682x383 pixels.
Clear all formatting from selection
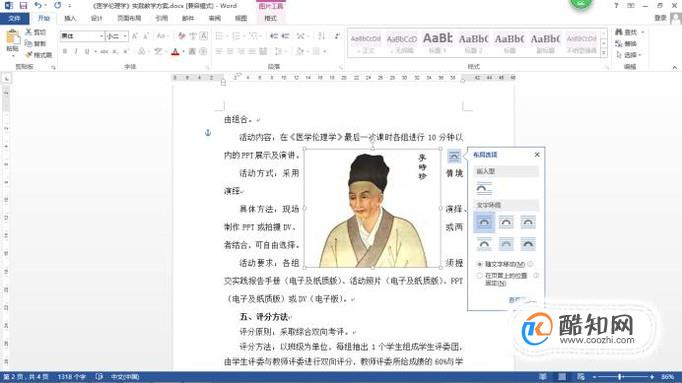(181, 36)
